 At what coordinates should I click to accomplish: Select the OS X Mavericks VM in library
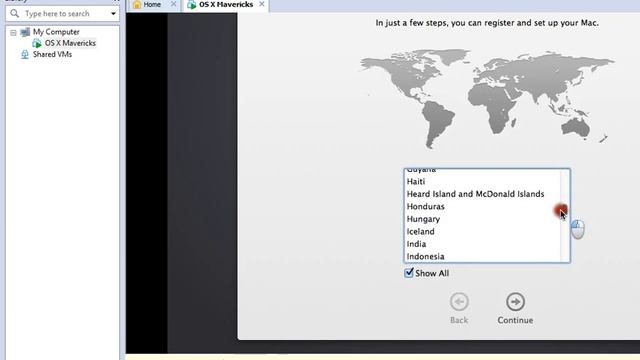click(70, 43)
